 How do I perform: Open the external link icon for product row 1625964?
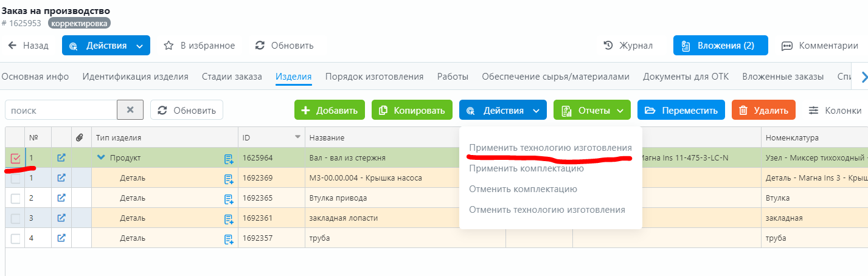coord(61,158)
